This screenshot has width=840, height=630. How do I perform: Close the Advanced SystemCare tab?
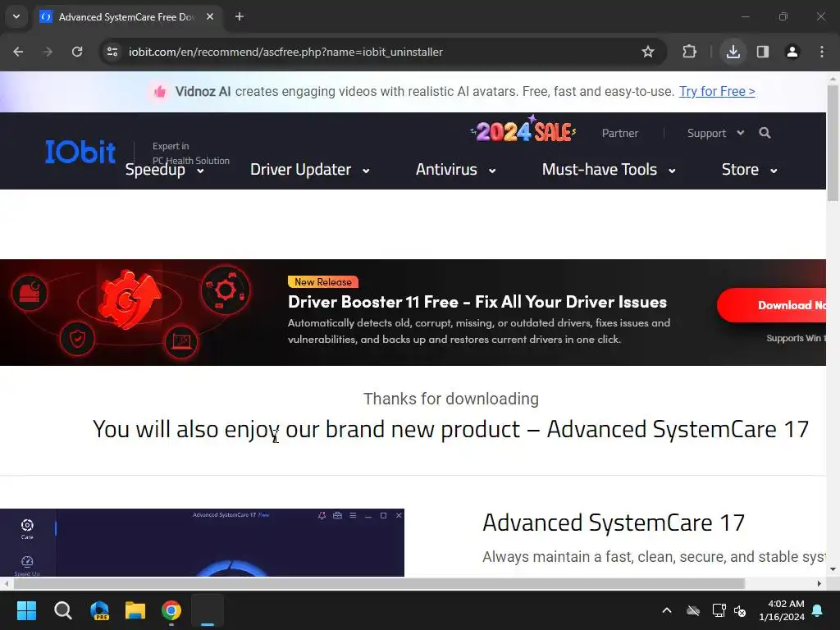coord(210,16)
